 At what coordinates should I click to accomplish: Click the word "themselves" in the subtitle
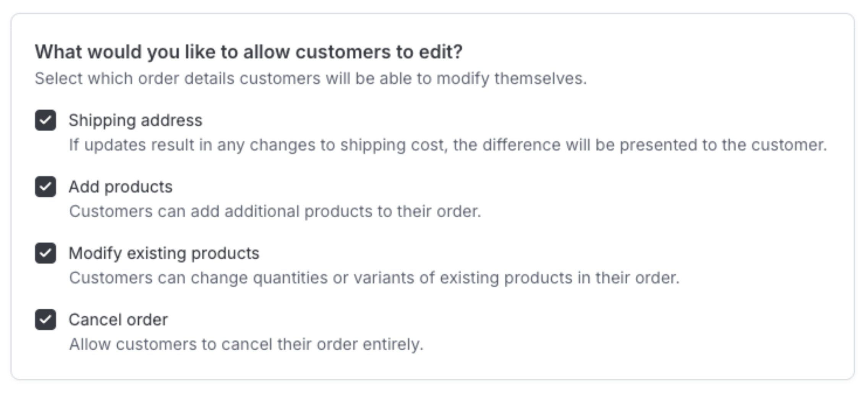(x=540, y=78)
